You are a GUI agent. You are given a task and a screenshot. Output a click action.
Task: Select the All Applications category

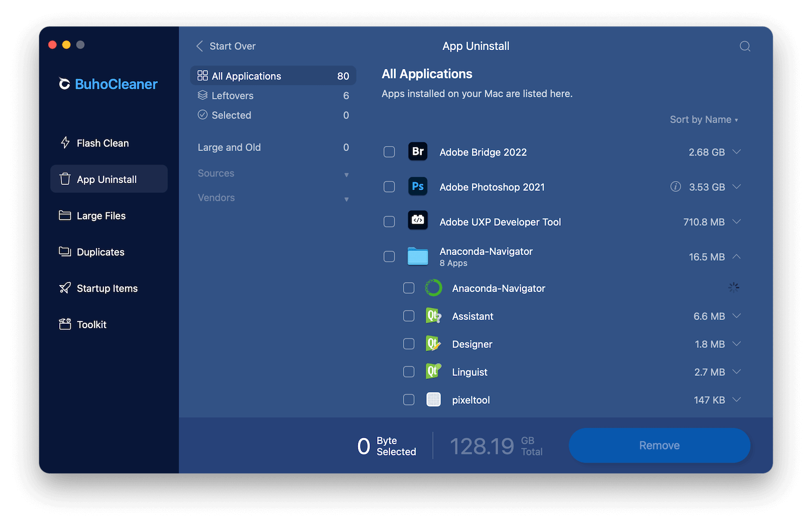tap(273, 76)
